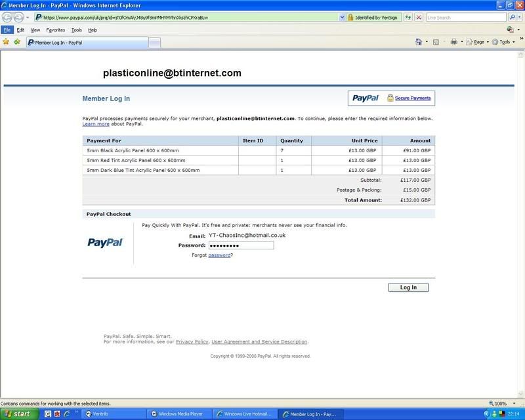The image size is (525, 420).
Task: Click the security padlock in address bar
Action: point(350,17)
